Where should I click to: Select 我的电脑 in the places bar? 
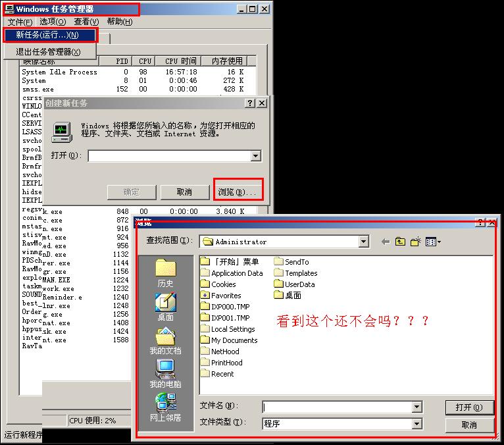[x=166, y=374]
